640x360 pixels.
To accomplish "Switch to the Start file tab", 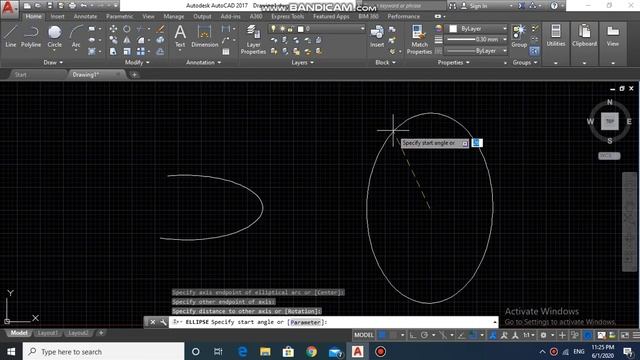I will (x=20, y=75).
